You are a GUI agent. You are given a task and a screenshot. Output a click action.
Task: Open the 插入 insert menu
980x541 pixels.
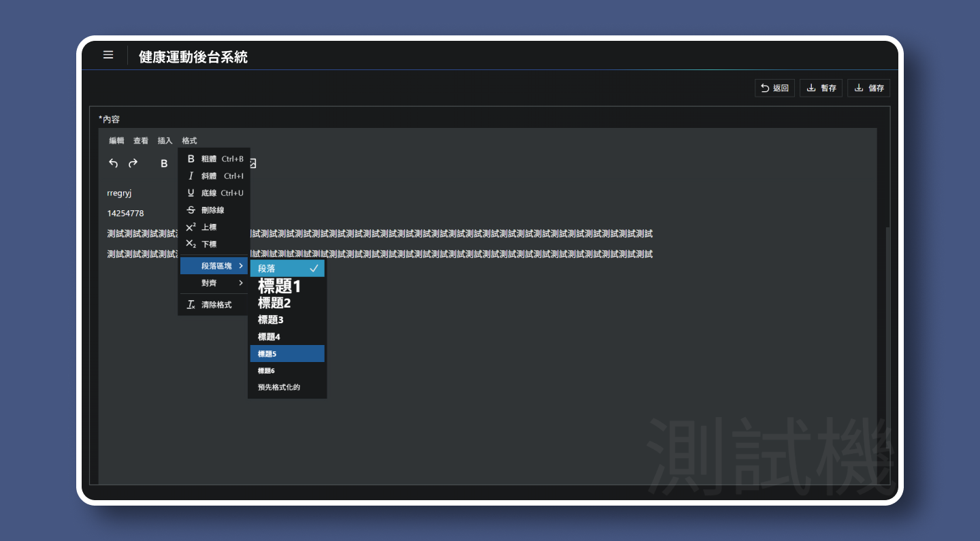[x=165, y=141]
